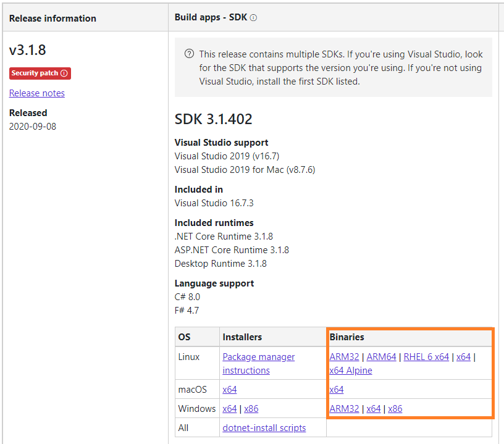Click the OS column header

point(184,337)
